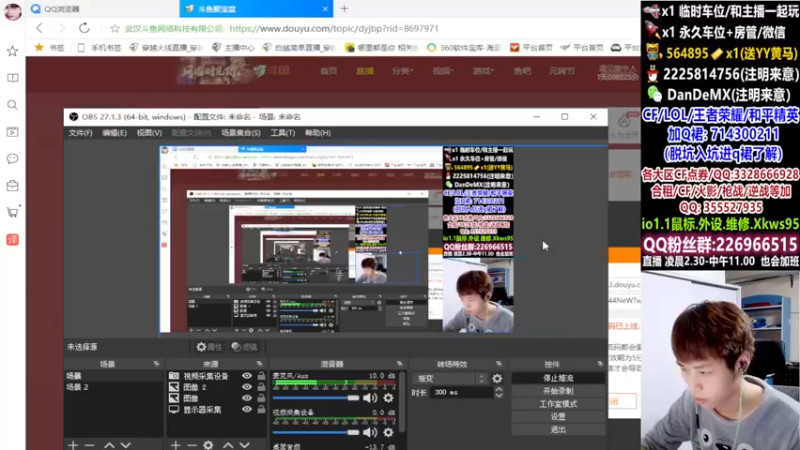Reload the page in QQ browser
Viewport: 800px width, 450px height.
84,28
